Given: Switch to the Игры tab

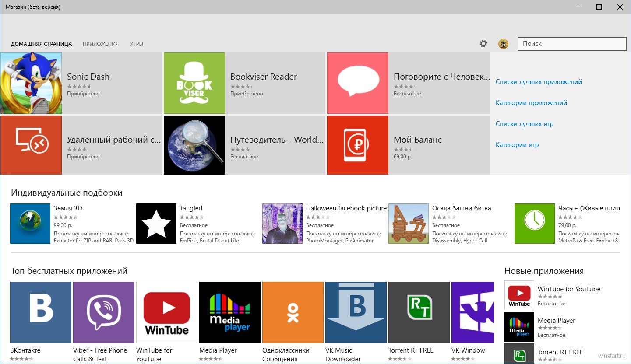Looking at the screenshot, I should click(136, 44).
